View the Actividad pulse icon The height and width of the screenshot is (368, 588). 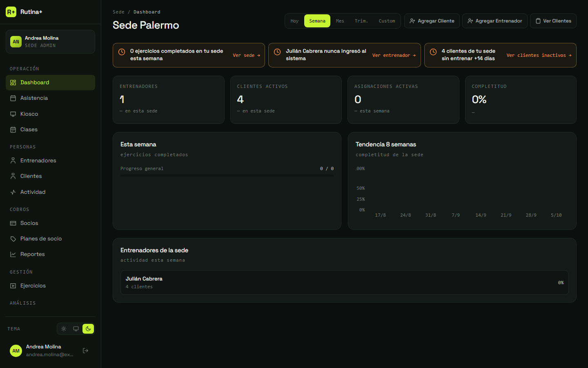(x=13, y=192)
